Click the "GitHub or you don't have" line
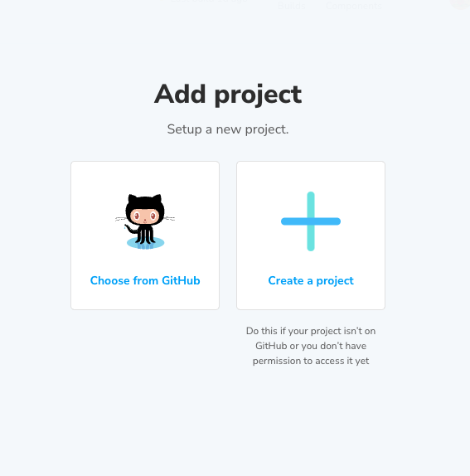Viewport: 470px width, 476px height. tap(311, 346)
